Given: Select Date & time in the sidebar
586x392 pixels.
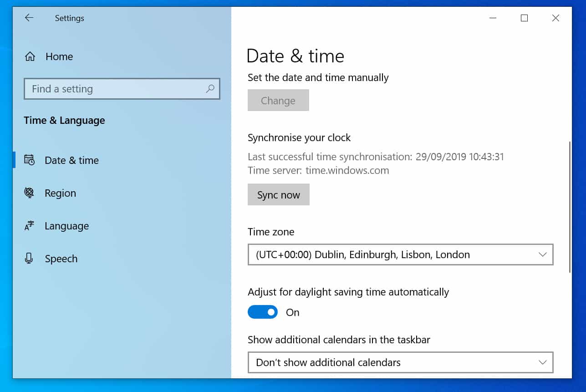Looking at the screenshot, I should click(71, 160).
